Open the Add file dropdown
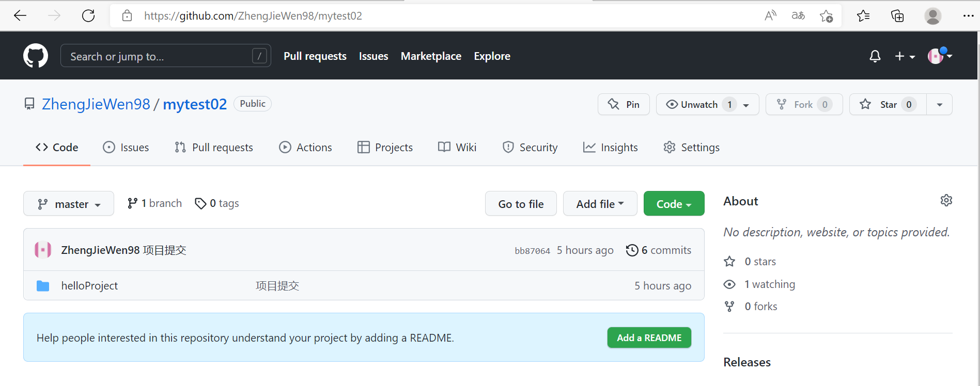Viewport: 980px width, 386px height. pos(600,204)
